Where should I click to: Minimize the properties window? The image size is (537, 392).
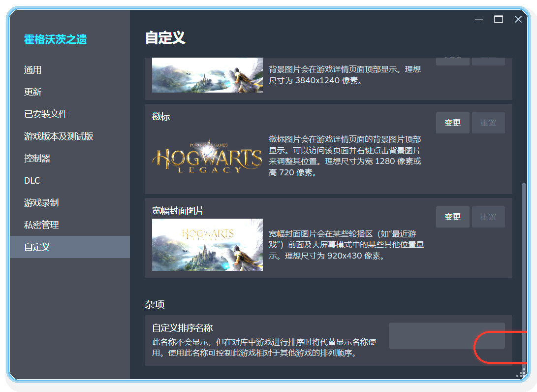pyautogui.click(x=479, y=20)
